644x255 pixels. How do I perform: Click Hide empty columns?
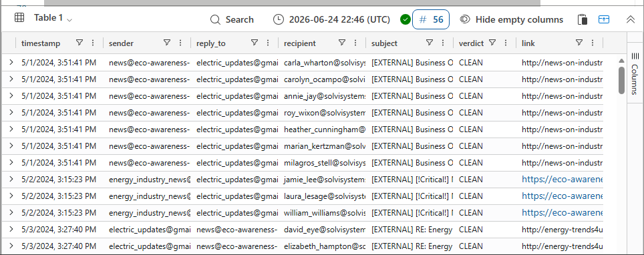(x=511, y=19)
